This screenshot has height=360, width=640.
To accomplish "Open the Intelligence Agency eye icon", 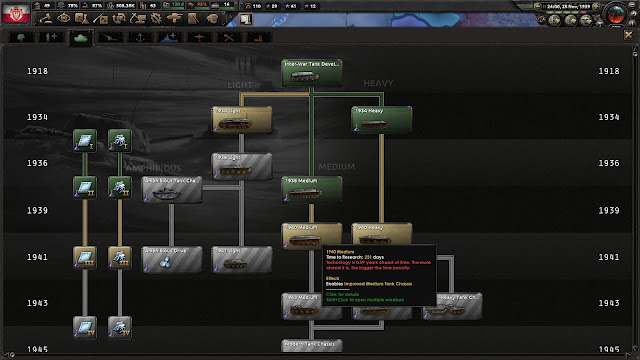I will pyautogui.click(x=64, y=18).
